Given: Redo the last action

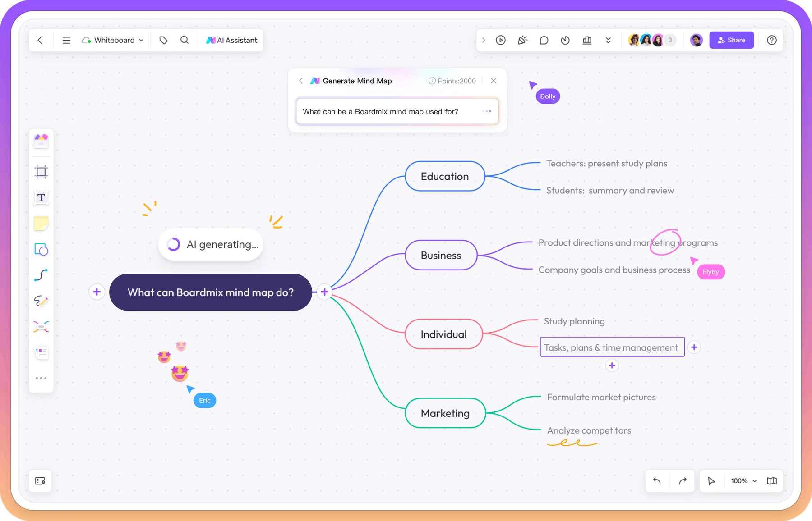Looking at the screenshot, I should [683, 481].
